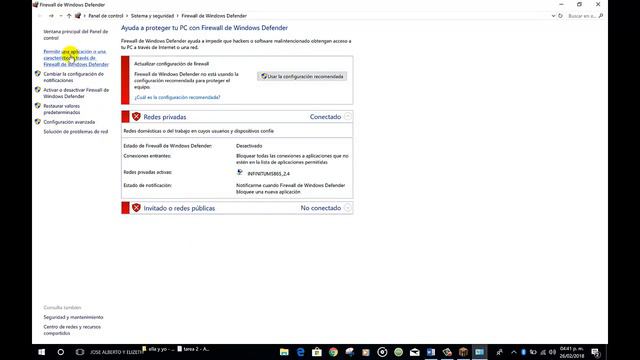This screenshot has height=360, width=640.
Task: Click the shield icon for Activar o desactivar Firewall
Action: 38,90
